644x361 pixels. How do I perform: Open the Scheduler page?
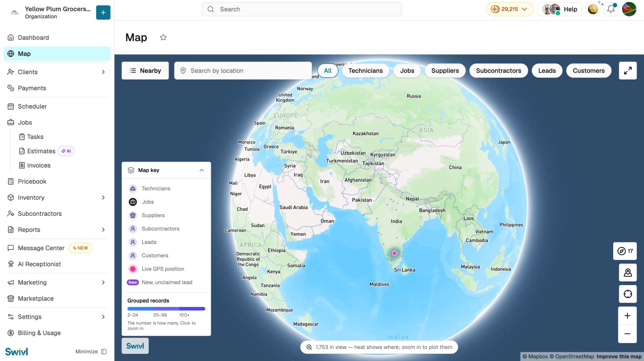click(x=57, y=106)
